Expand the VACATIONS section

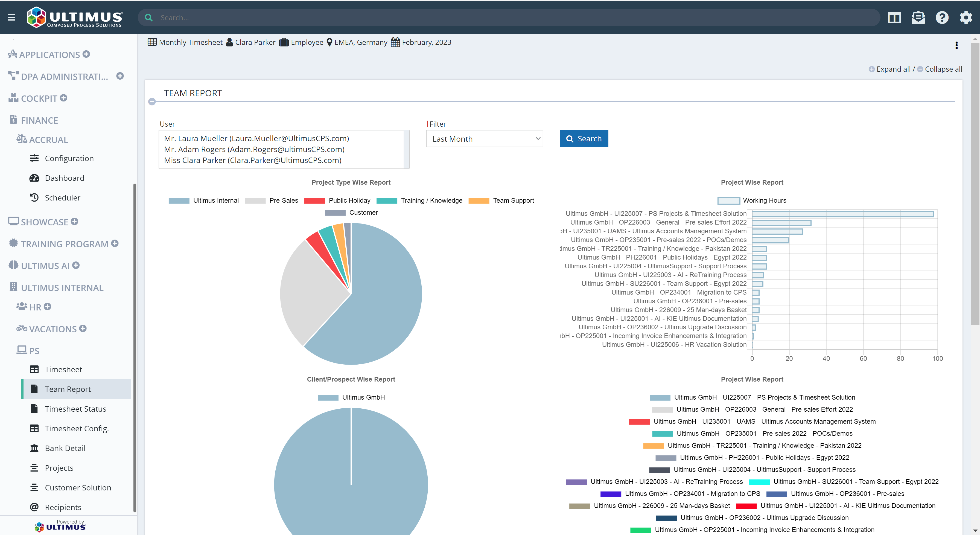pos(83,328)
